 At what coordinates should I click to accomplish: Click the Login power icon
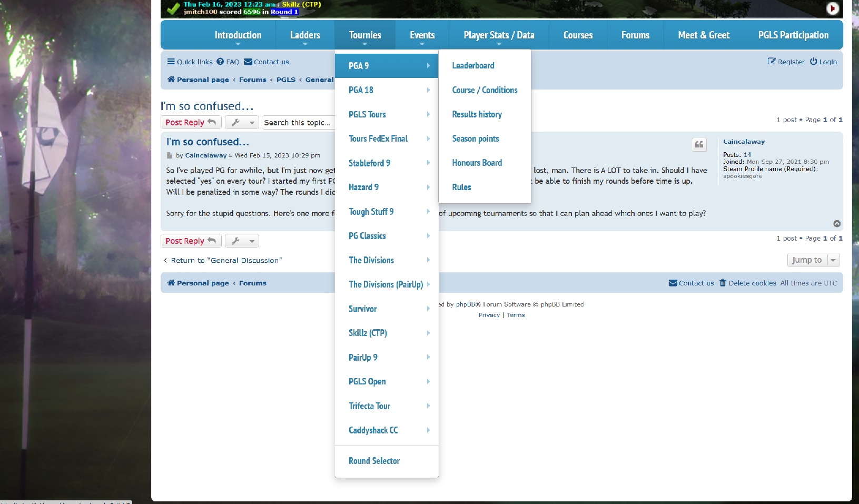tap(813, 62)
